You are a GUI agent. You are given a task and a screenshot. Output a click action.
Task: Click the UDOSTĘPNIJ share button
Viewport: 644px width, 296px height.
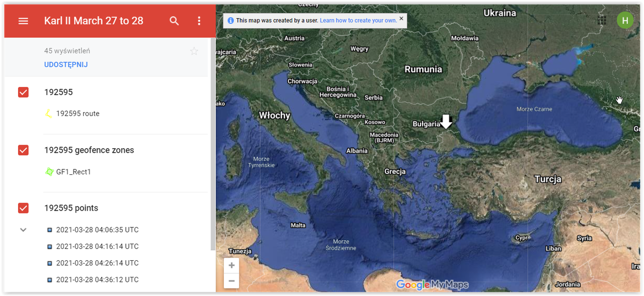pyautogui.click(x=66, y=65)
